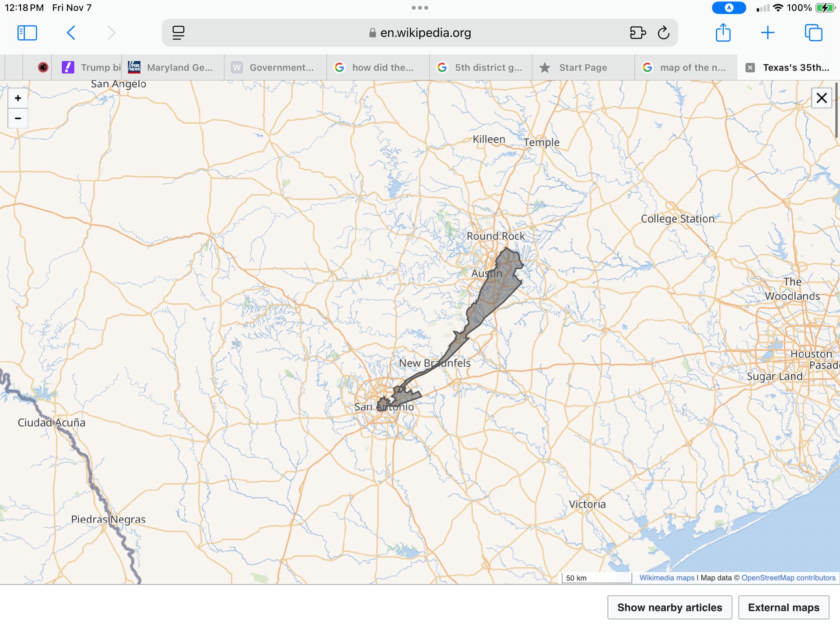Zoom out on the map

click(18, 118)
